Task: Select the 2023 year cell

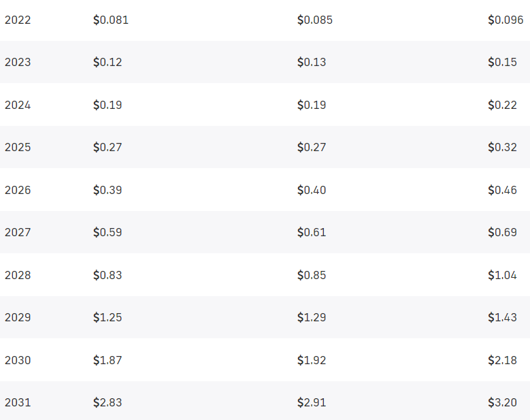Action: 18,62
